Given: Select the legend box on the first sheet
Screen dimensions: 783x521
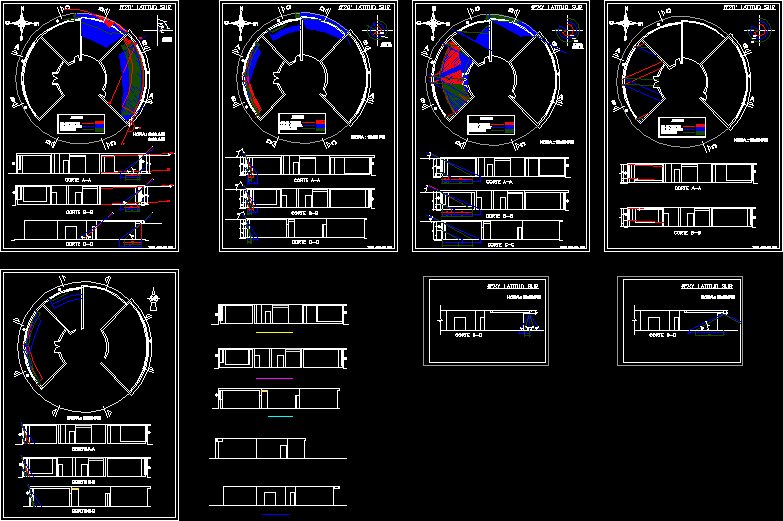Looking at the screenshot, I should click(x=82, y=124).
